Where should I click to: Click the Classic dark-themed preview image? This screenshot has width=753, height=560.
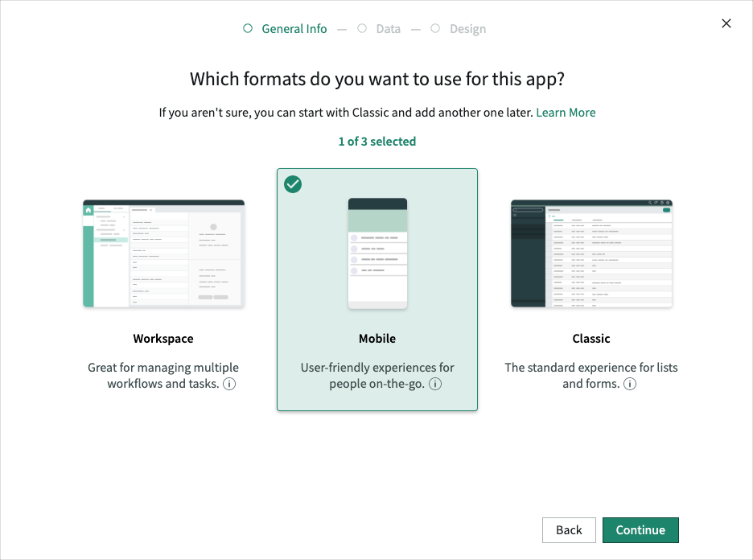click(591, 253)
